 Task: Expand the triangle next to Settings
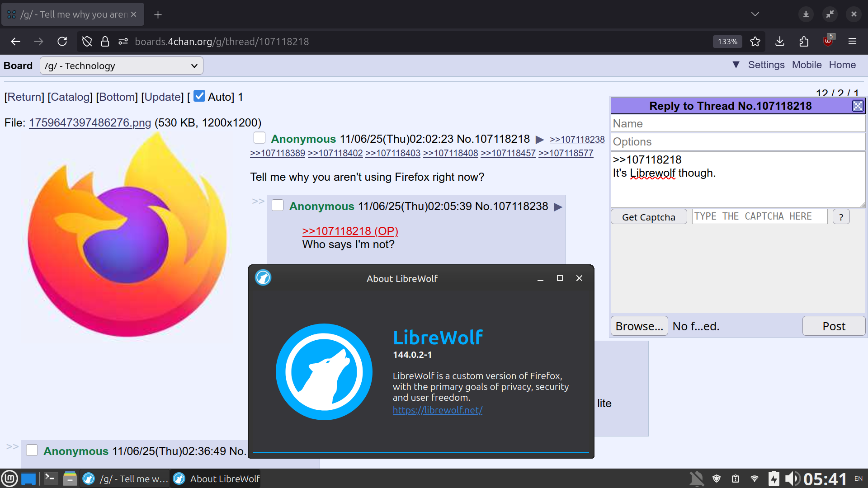pos(736,65)
